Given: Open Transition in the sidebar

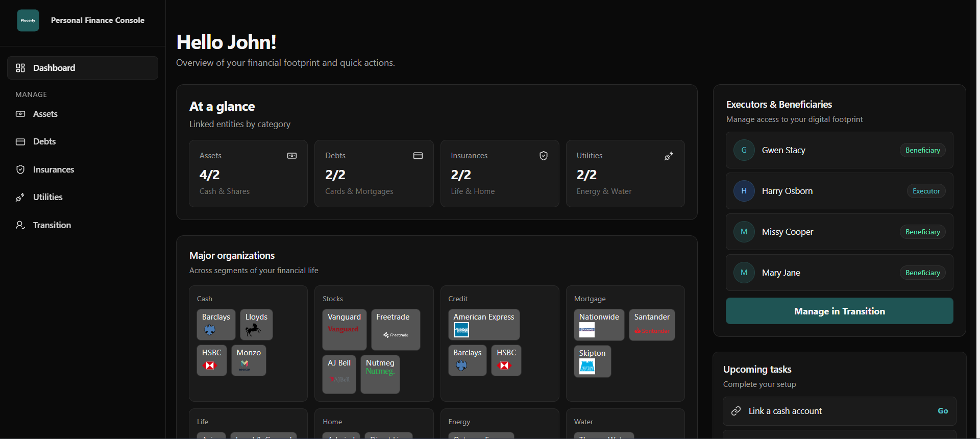Looking at the screenshot, I should 83,225.
